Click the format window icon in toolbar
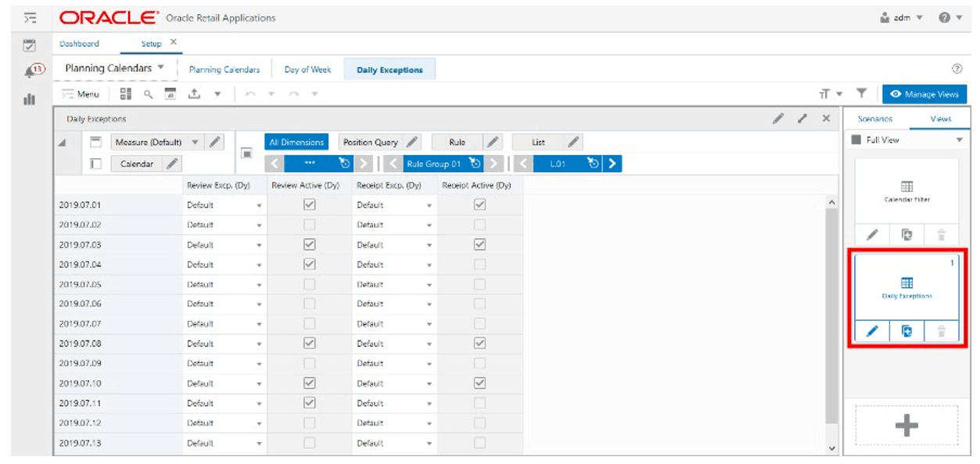Image resolution: width=980 pixels, height=464 pixels. pos(170,94)
